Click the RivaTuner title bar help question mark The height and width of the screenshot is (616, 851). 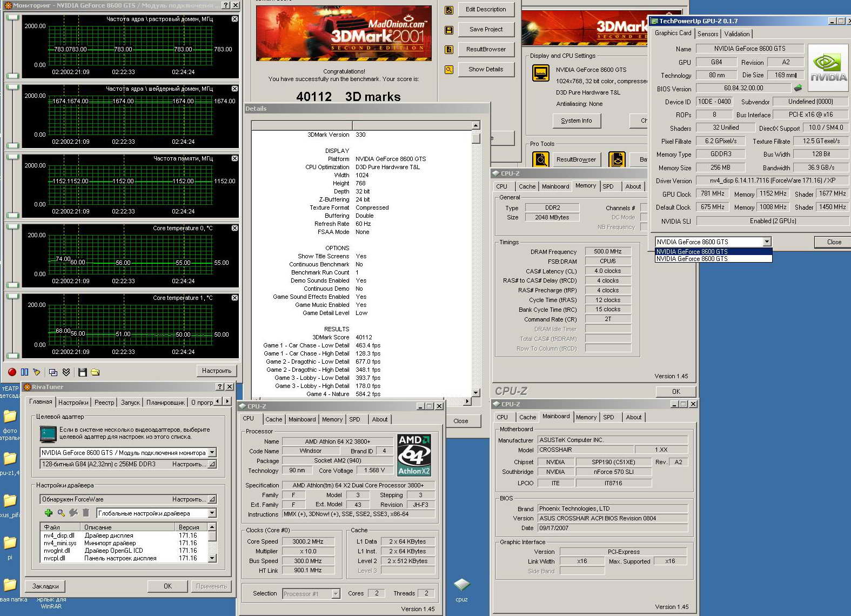220,387
